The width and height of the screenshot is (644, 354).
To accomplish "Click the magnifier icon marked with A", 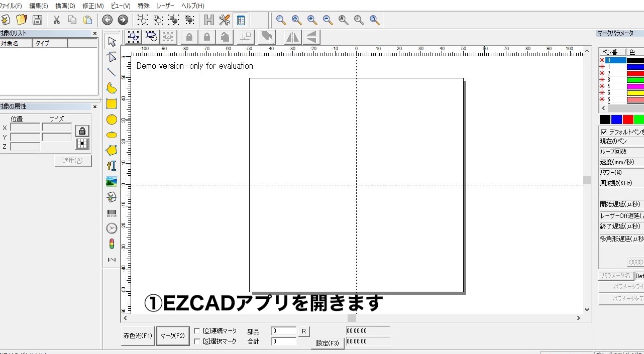I will point(344,20).
